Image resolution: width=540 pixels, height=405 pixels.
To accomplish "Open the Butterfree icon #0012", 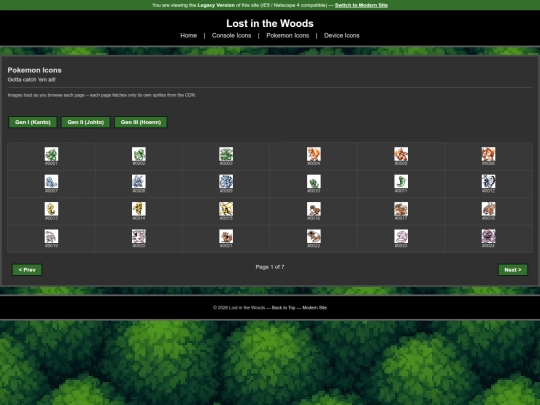I will coord(489,181).
